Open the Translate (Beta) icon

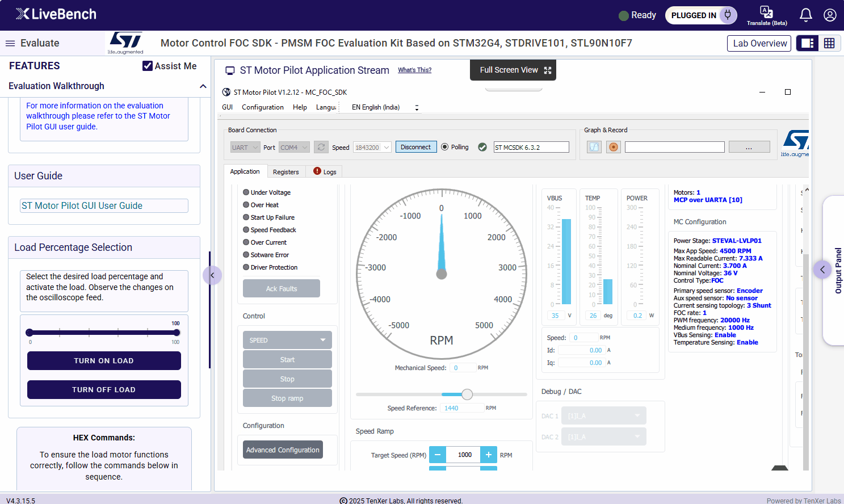coord(767,15)
